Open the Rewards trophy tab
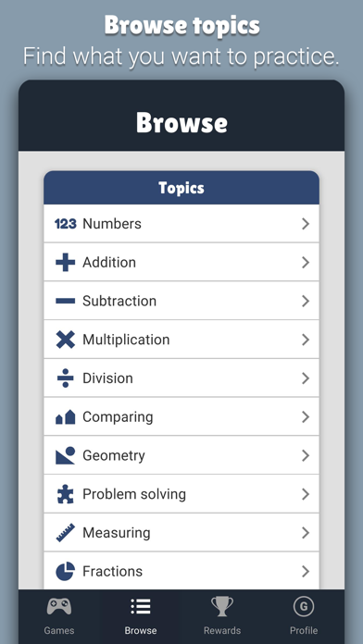The height and width of the screenshot is (644, 363). click(222, 616)
